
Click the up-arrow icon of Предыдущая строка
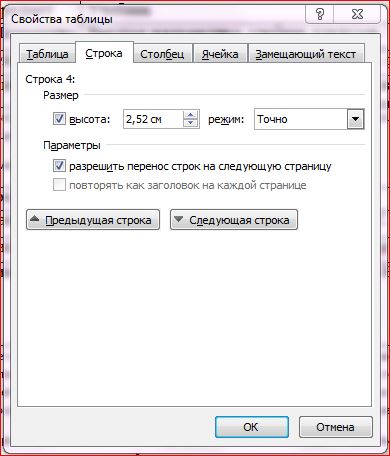pyautogui.click(x=35, y=219)
